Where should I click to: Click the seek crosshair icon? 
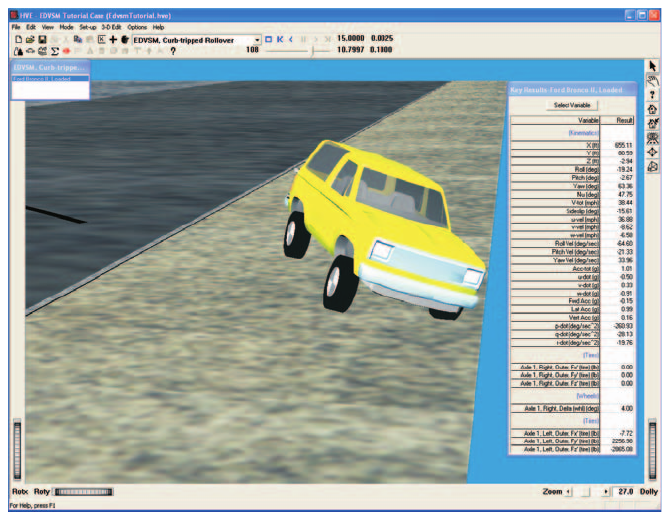click(652, 152)
